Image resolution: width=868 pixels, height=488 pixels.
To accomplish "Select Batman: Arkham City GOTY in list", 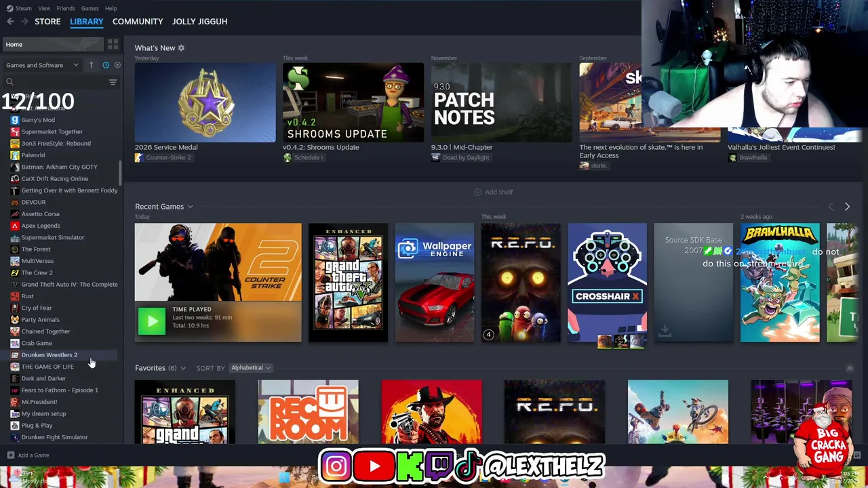I will (60, 167).
